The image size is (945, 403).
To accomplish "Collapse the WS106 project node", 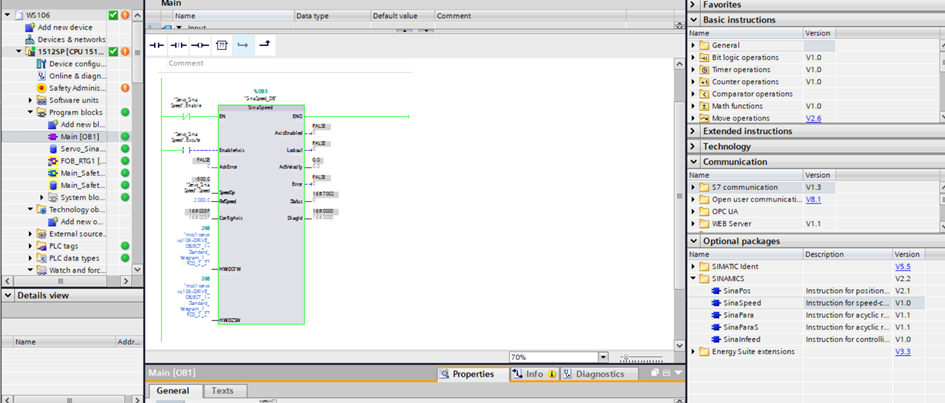I will coord(7,15).
